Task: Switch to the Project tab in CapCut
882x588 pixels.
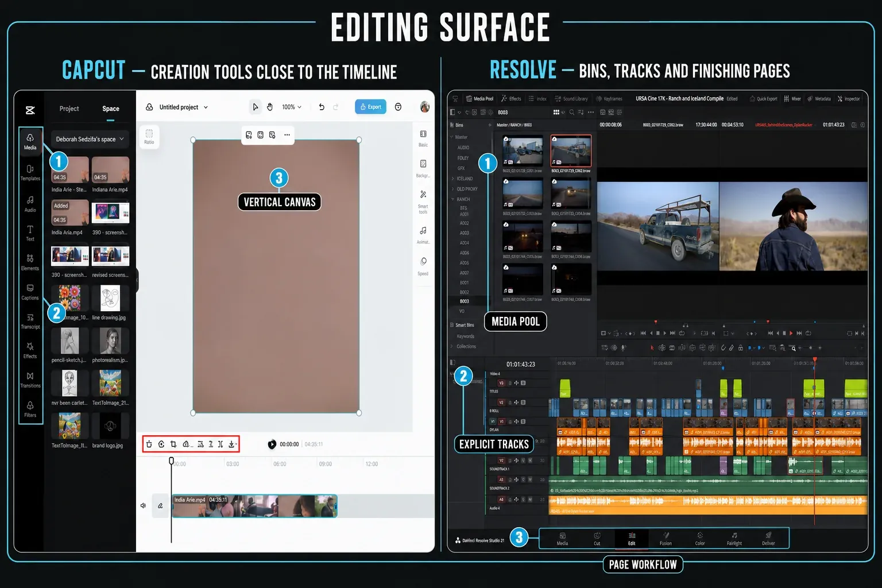Action: pos(69,109)
